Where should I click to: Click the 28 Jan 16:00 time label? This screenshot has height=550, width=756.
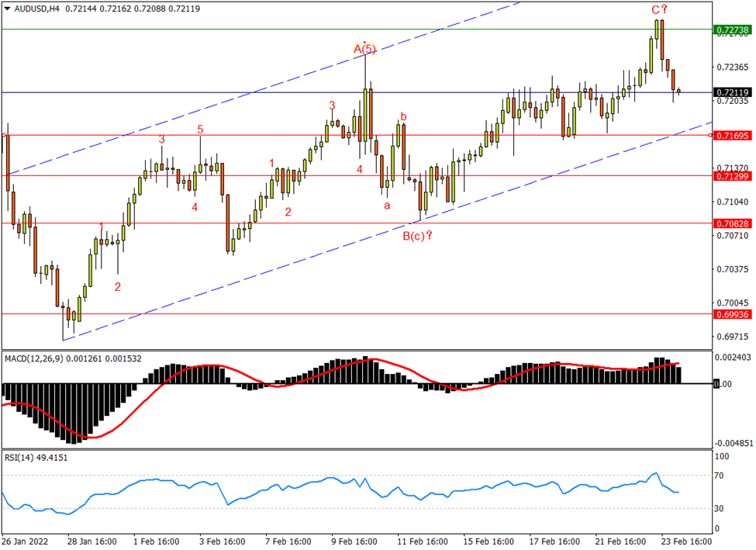click(91, 541)
